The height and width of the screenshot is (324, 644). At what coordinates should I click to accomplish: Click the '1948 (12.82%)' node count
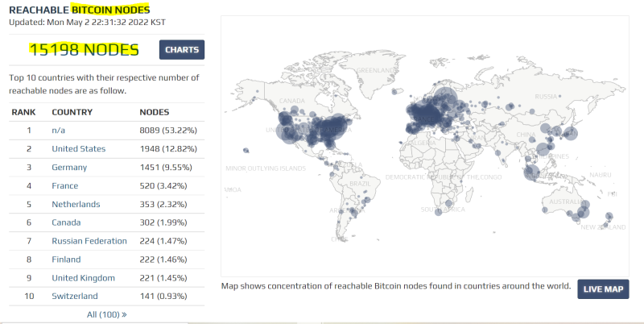coord(168,149)
